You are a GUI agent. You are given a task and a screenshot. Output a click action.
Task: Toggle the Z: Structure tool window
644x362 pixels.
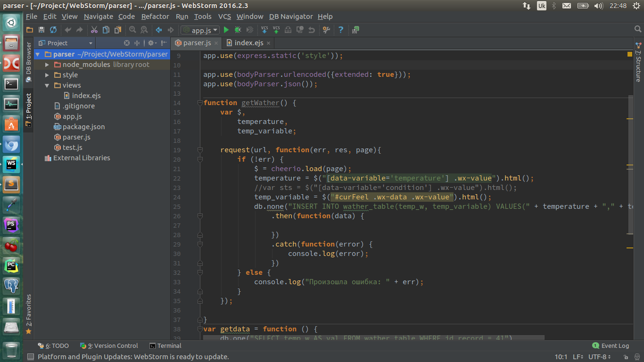click(638, 62)
